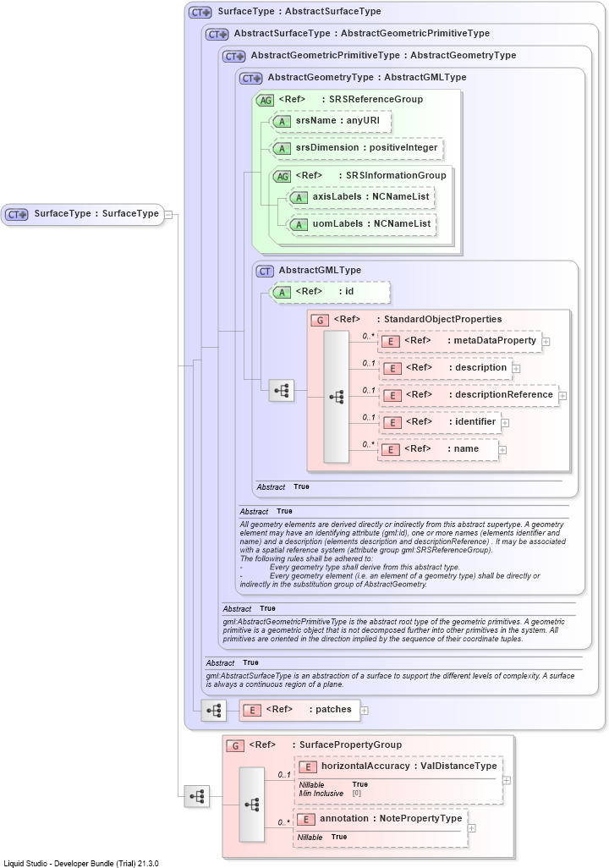
Task: Click sequence icon inside SurfacePropertyGroup
Action: tap(251, 805)
